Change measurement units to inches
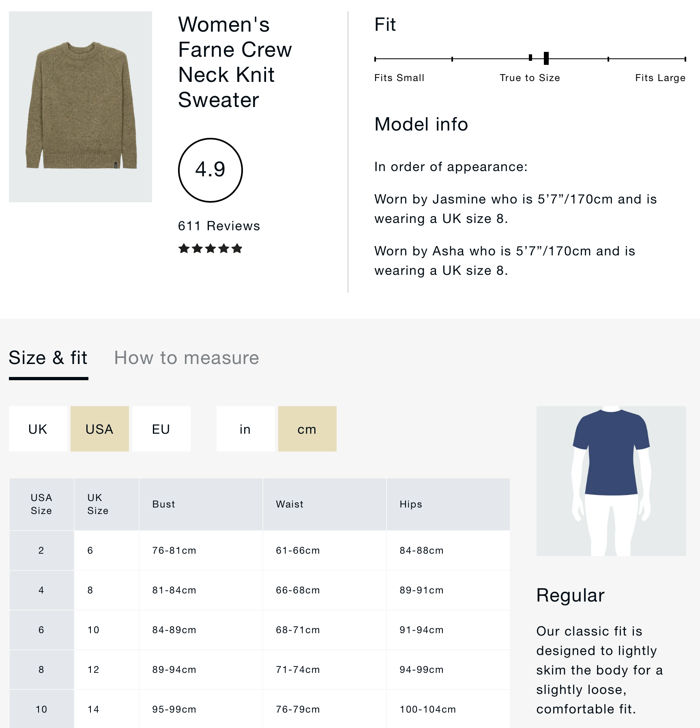Viewport: 700px width, 728px height. tap(245, 429)
